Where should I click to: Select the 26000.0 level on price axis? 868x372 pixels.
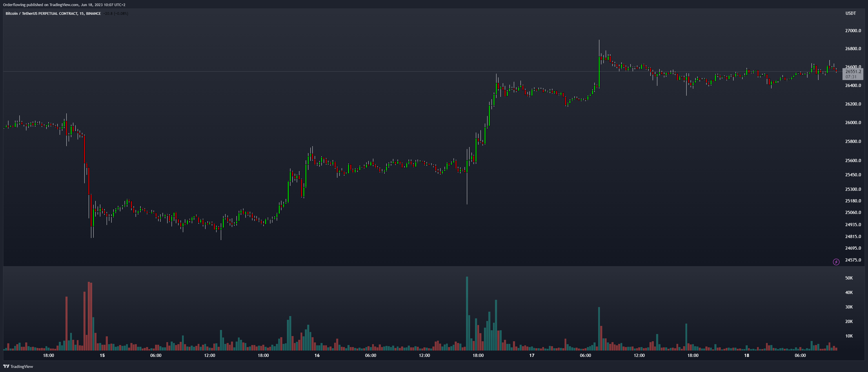tap(853, 123)
